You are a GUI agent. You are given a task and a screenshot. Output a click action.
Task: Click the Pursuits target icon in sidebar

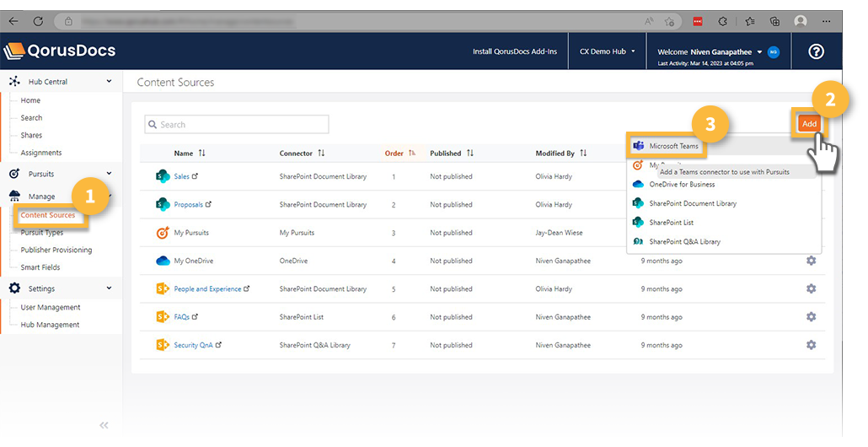pyautogui.click(x=14, y=174)
